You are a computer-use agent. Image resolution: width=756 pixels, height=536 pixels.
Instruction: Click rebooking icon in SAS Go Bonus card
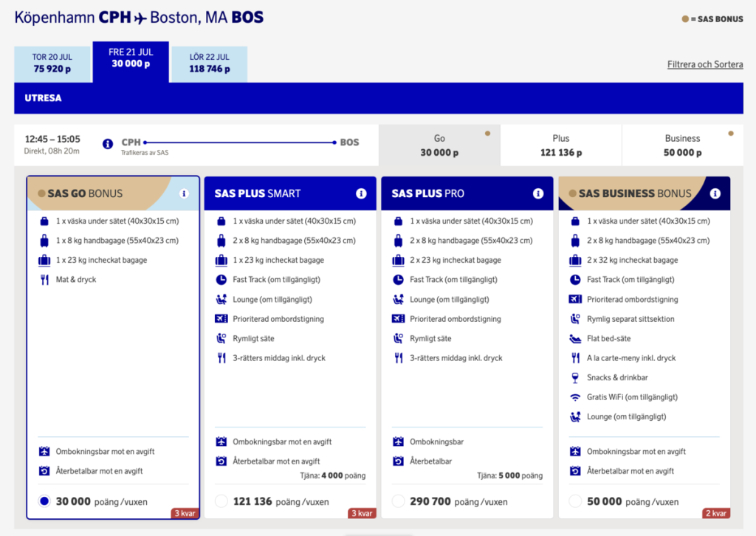click(44, 452)
